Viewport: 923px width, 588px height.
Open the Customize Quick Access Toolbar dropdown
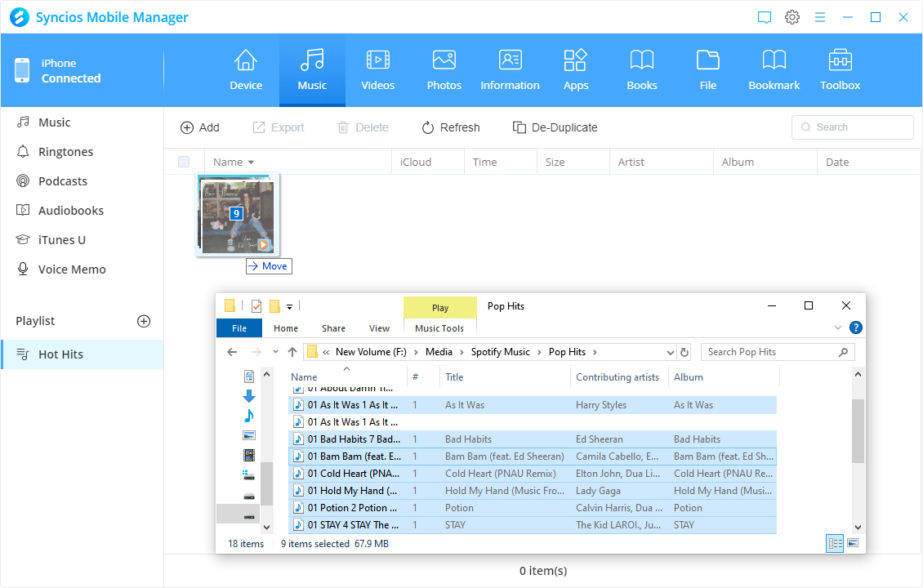coord(289,306)
